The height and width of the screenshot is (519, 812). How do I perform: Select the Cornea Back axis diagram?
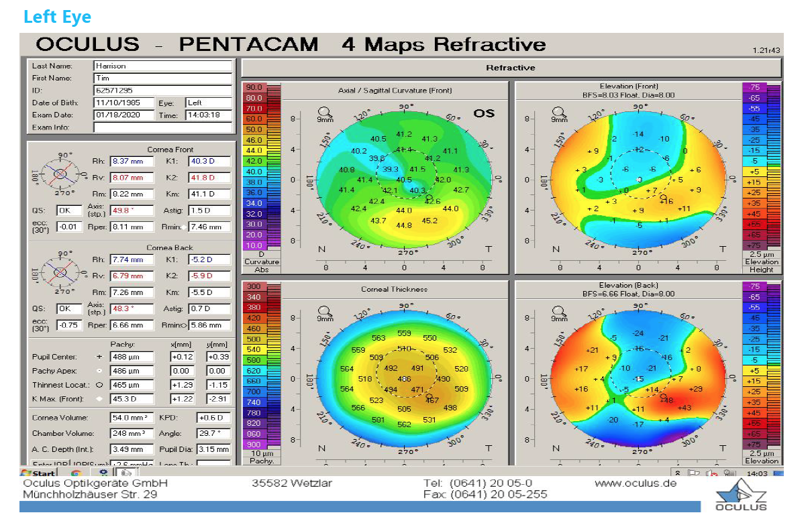pyautogui.click(x=59, y=272)
